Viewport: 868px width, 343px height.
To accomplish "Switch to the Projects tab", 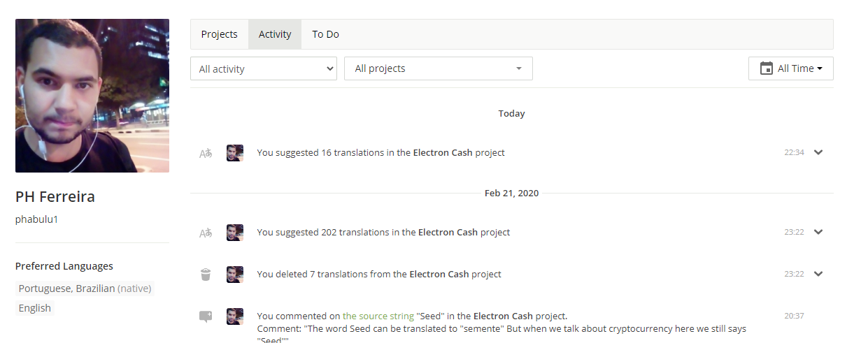I will [x=220, y=34].
